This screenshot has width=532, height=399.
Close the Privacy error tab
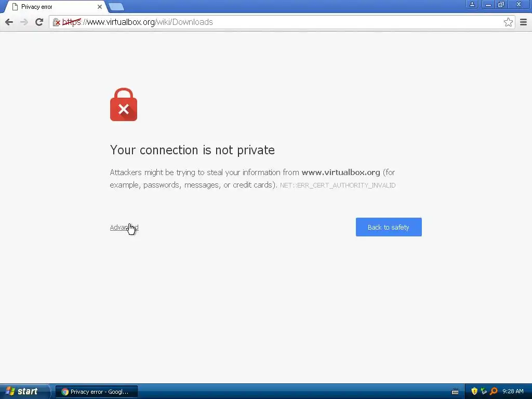[x=99, y=7]
